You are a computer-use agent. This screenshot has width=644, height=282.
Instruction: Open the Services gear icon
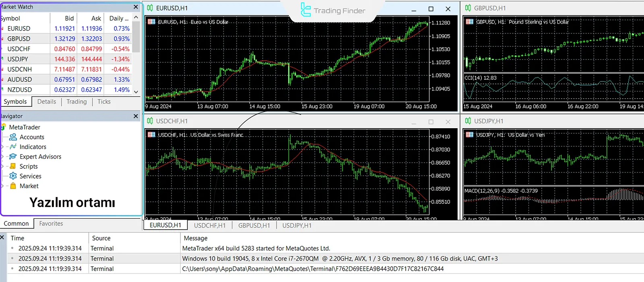click(13, 176)
